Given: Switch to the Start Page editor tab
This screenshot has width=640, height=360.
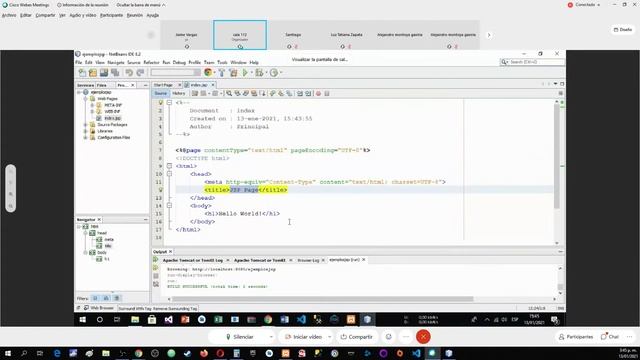Looking at the screenshot, I should click(x=163, y=85).
